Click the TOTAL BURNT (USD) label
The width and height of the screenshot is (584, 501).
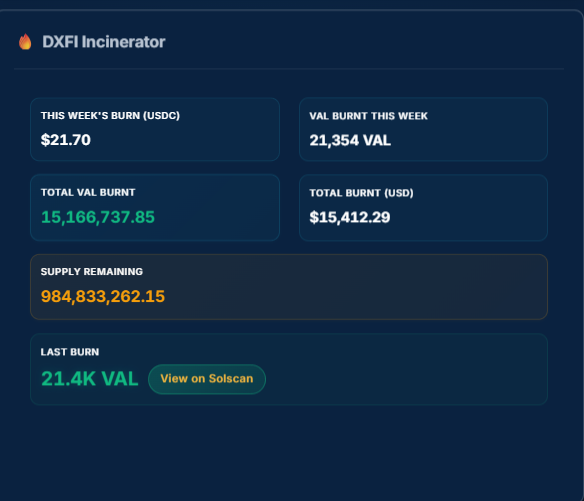(361, 193)
